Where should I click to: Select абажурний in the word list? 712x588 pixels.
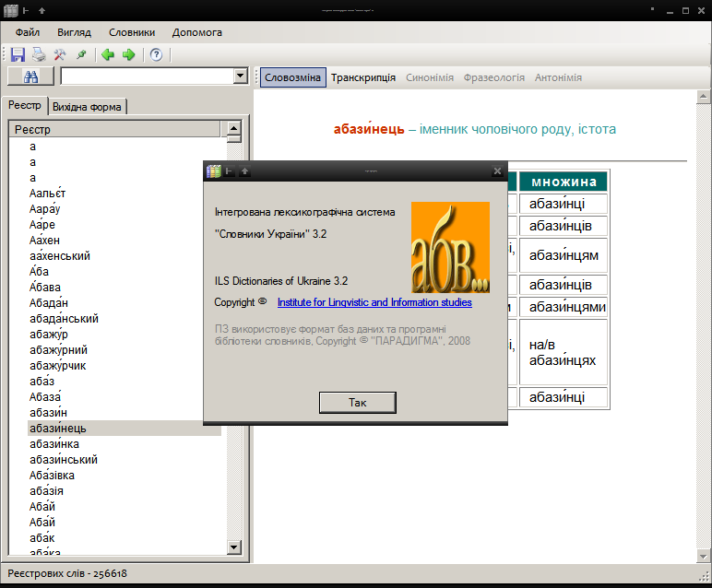(58, 350)
